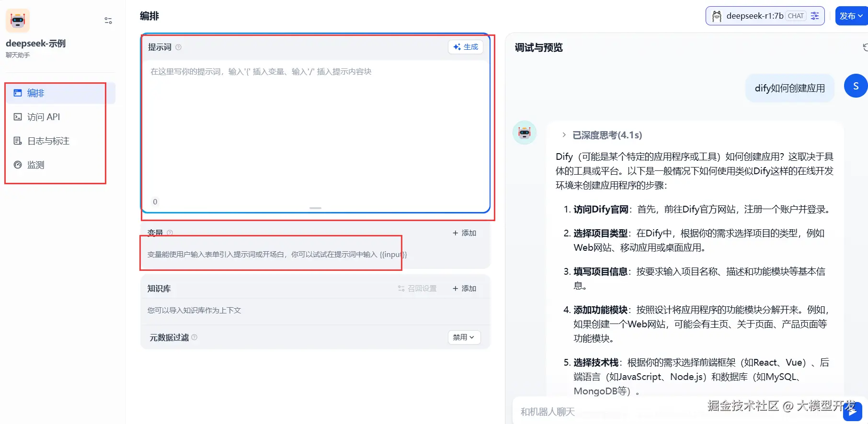Click the send message arrow button
Image resolution: width=868 pixels, height=424 pixels.
click(852, 412)
